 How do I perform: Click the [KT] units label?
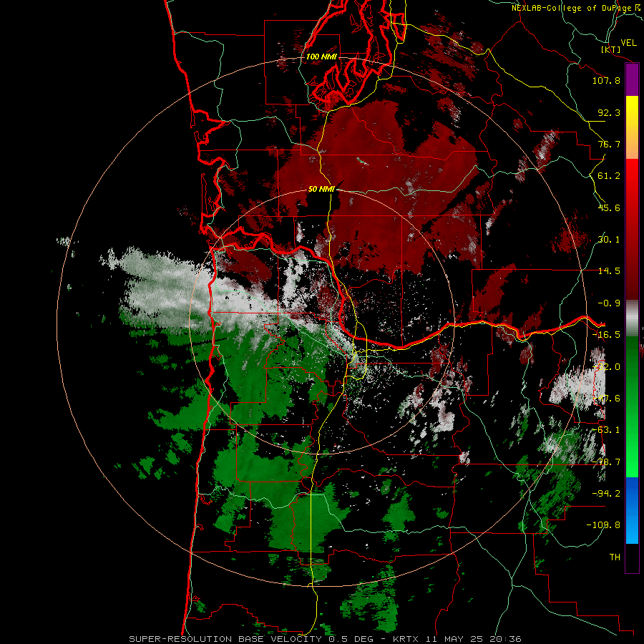pyautogui.click(x=611, y=49)
